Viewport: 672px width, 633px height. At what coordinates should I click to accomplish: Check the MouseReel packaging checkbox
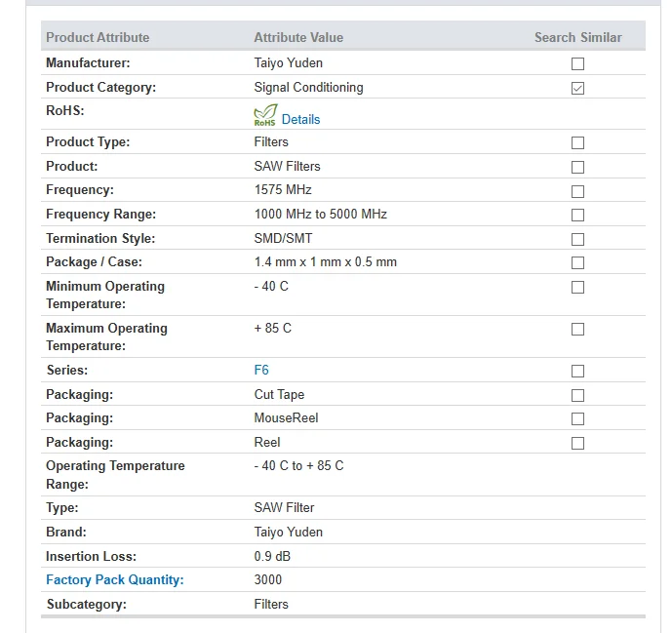577,418
